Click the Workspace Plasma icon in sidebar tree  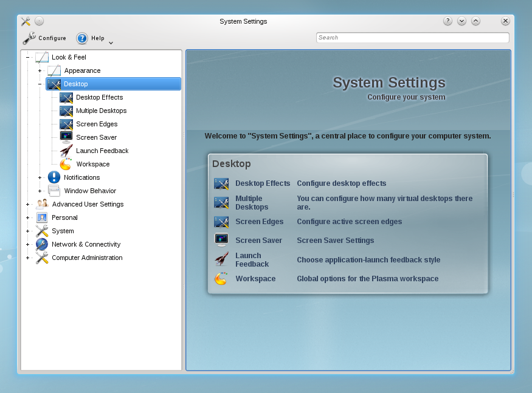[66, 164]
